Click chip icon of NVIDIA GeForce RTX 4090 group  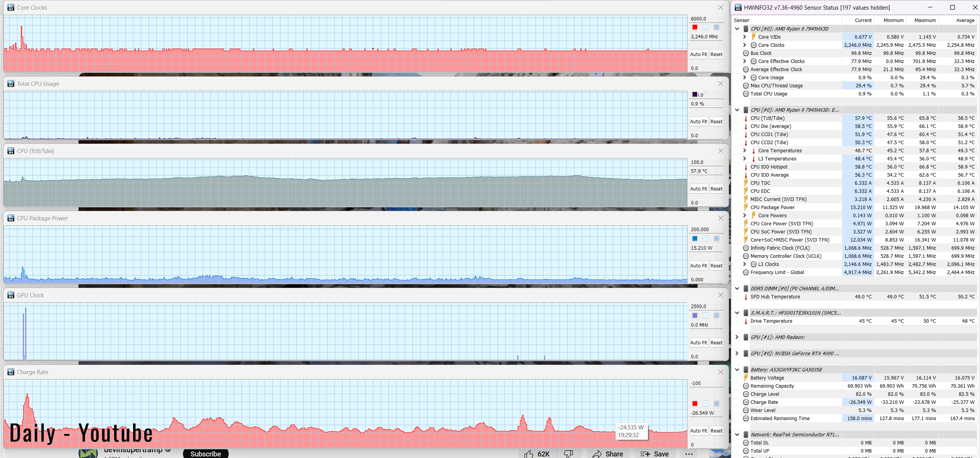pos(746,353)
